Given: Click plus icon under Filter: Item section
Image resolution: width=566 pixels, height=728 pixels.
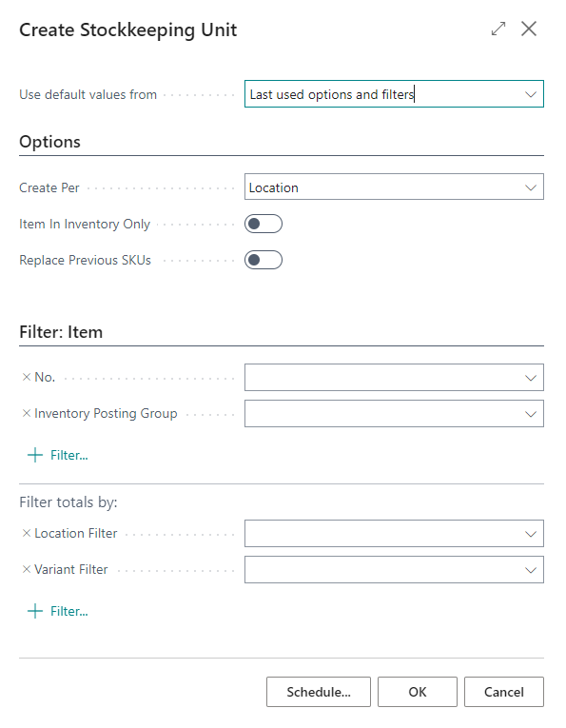Looking at the screenshot, I should (35, 455).
